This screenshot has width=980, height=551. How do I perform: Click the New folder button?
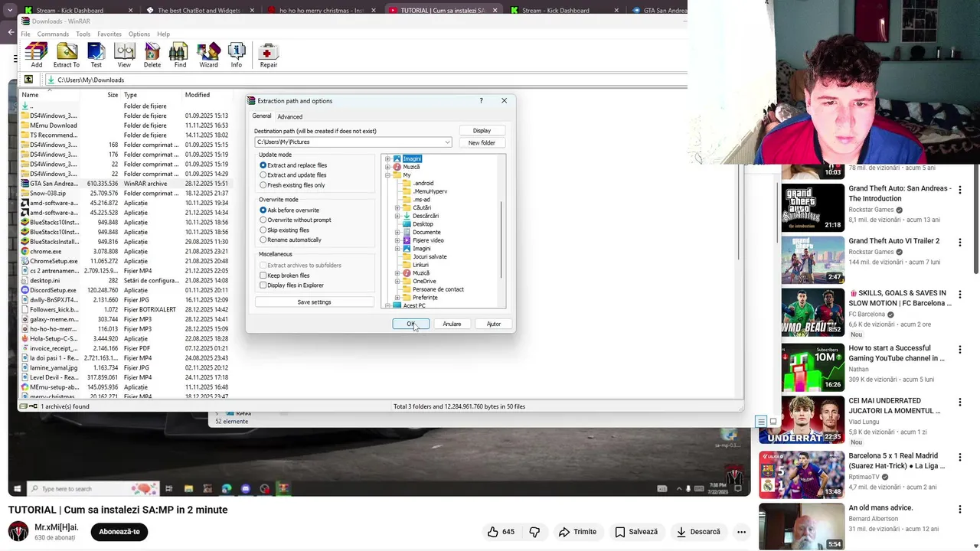[482, 142]
